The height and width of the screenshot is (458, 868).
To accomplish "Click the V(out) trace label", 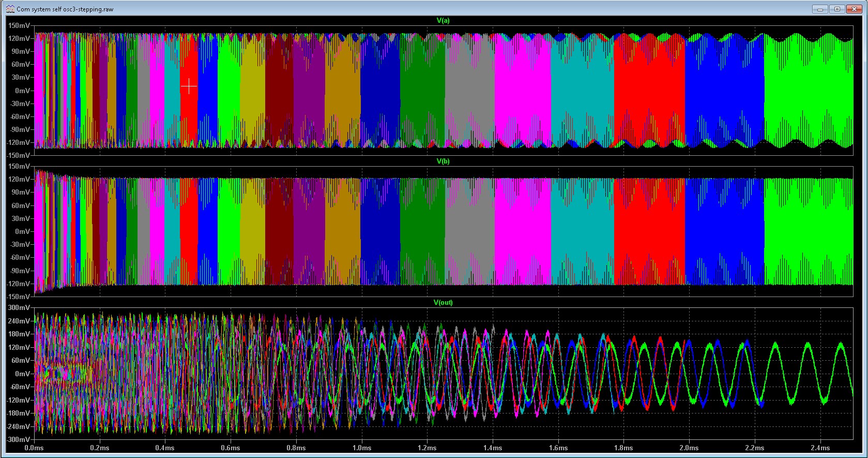I will click(x=443, y=303).
